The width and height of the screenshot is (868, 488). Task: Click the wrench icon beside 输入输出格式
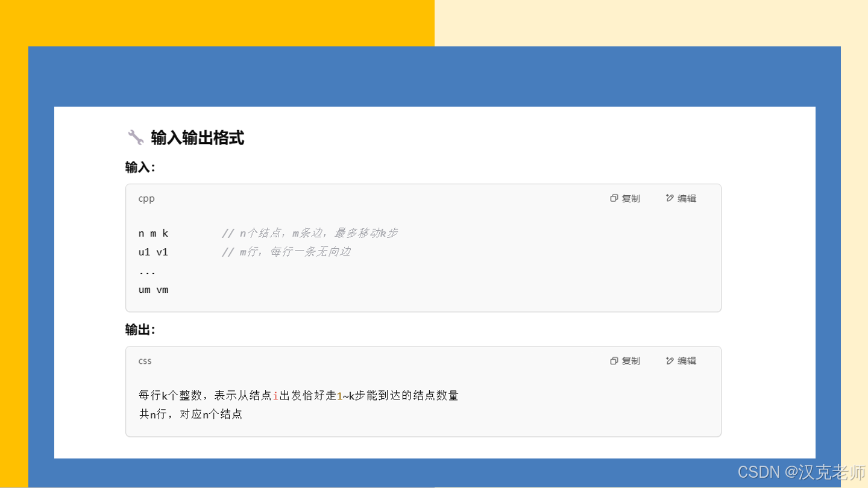(x=136, y=137)
